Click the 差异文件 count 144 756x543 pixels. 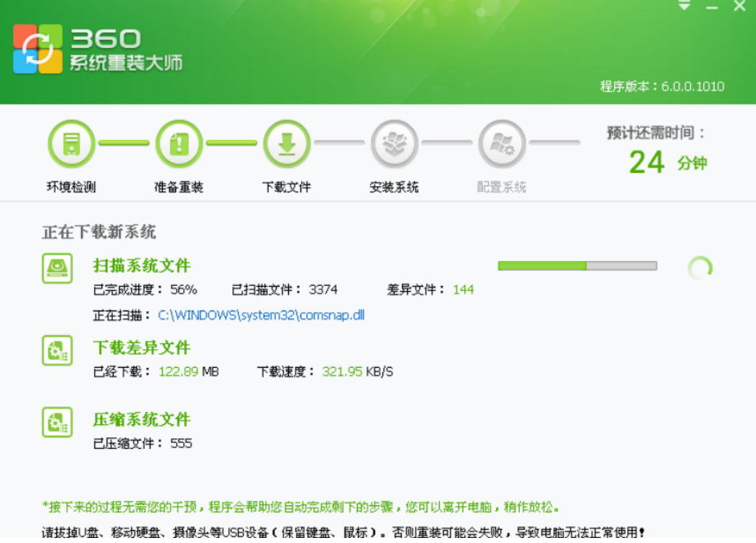[x=463, y=290]
